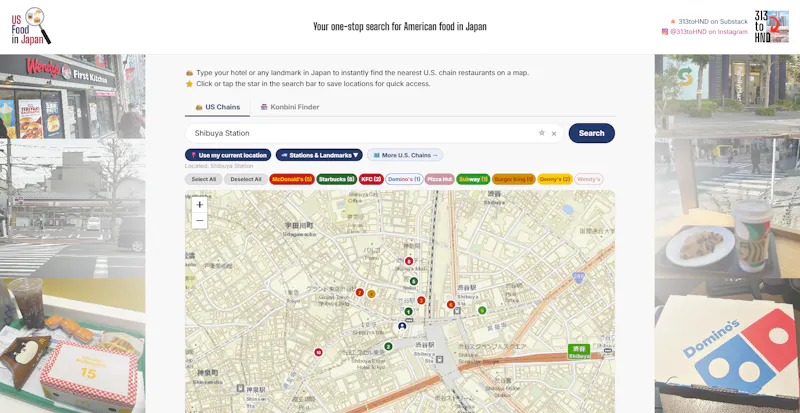Toggle Burger King (1) filter chip
800x413 pixels.
(x=514, y=179)
